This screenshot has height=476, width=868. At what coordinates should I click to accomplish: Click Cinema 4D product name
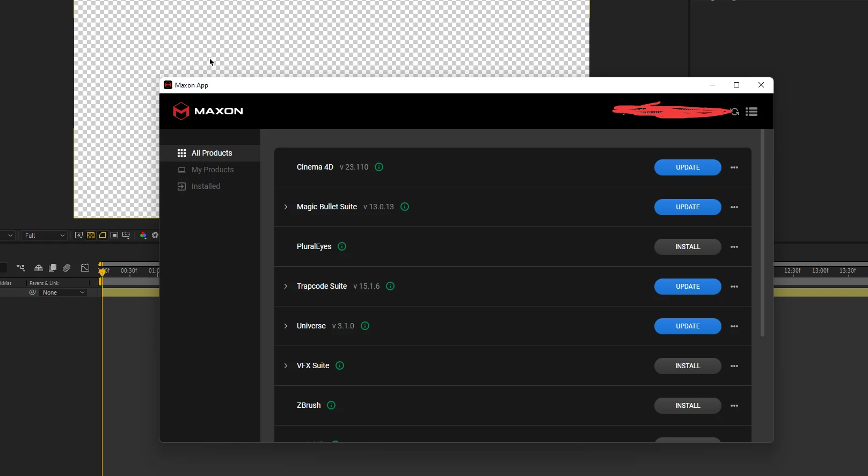coord(315,167)
